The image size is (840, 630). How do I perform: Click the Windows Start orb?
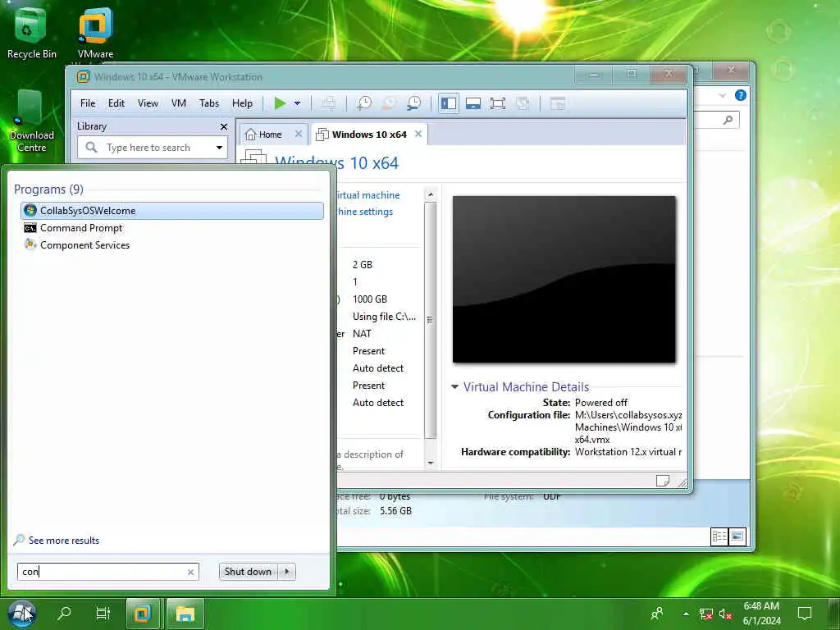pos(22,614)
